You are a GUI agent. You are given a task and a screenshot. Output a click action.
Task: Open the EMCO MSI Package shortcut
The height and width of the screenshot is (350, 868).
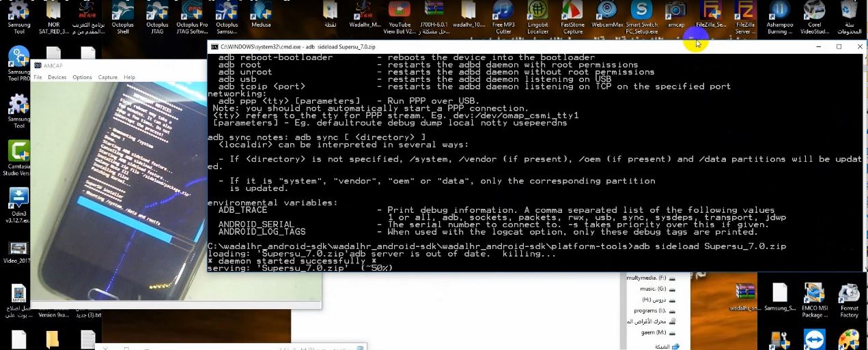(x=815, y=301)
